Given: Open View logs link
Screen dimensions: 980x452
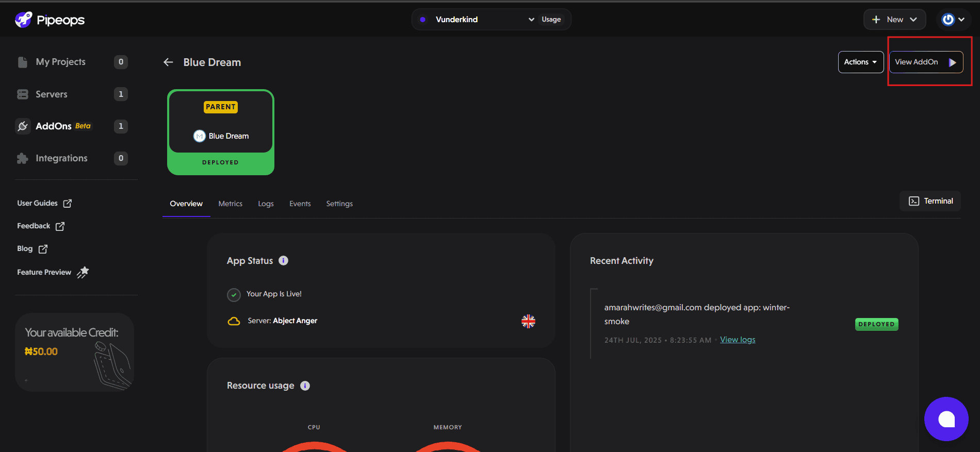Looking at the screenshot, I should pos(738,340).
